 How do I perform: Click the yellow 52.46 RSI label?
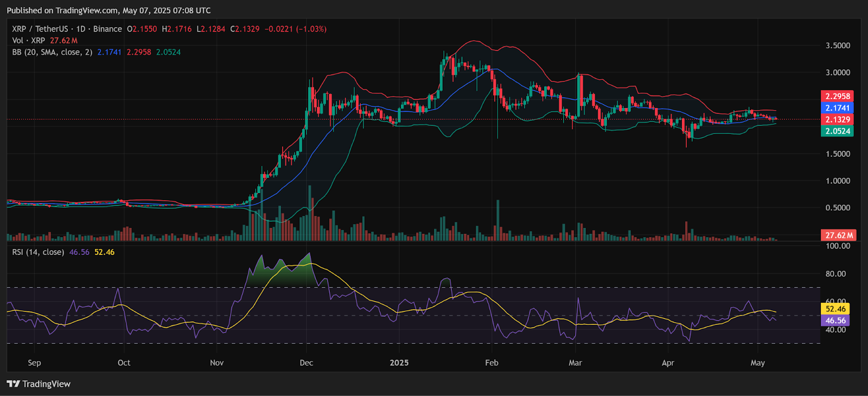(835, 309)
